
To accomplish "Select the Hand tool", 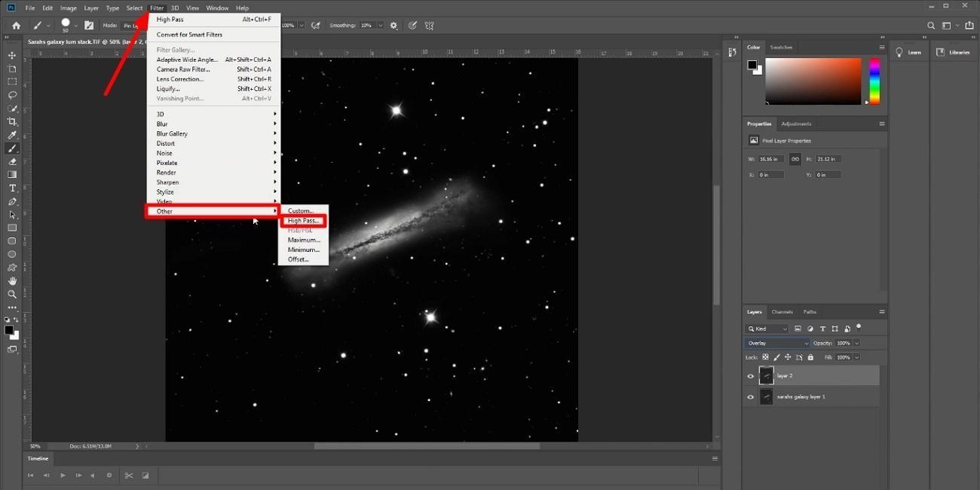I will 12,280.
